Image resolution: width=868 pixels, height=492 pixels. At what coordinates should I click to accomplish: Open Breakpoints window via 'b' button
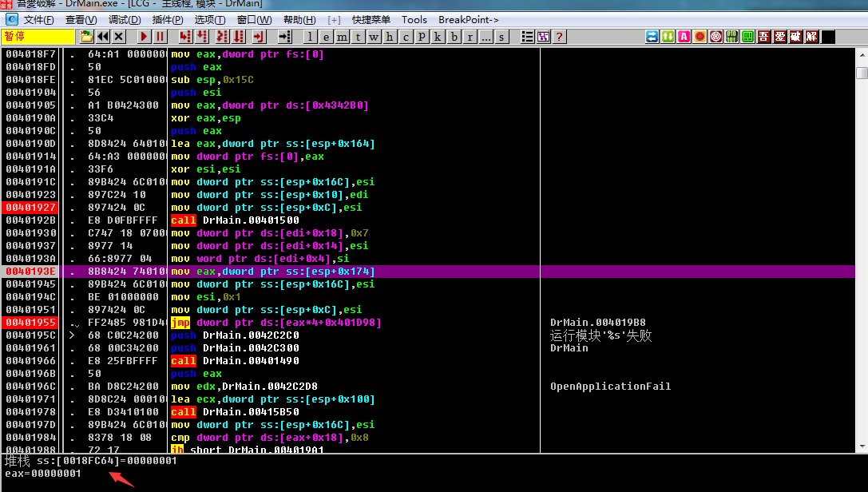coord(454,37)
